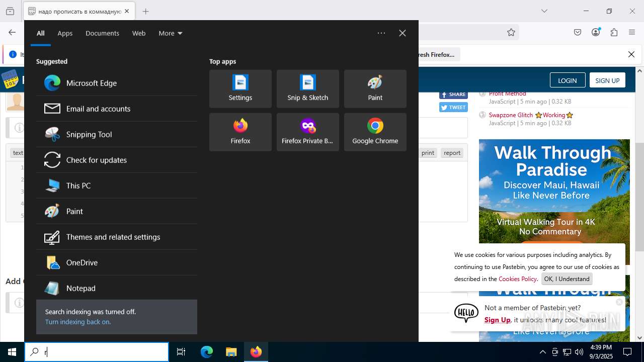The width and height of the screenshot is (644, 362).
Task: Click the SIGN UP button on Pastebin
Action: (x=607, y=80)
